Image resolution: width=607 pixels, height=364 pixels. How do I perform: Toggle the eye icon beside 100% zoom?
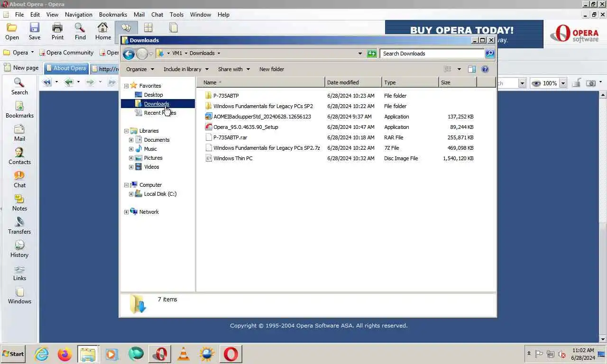[x=536, y=83]
